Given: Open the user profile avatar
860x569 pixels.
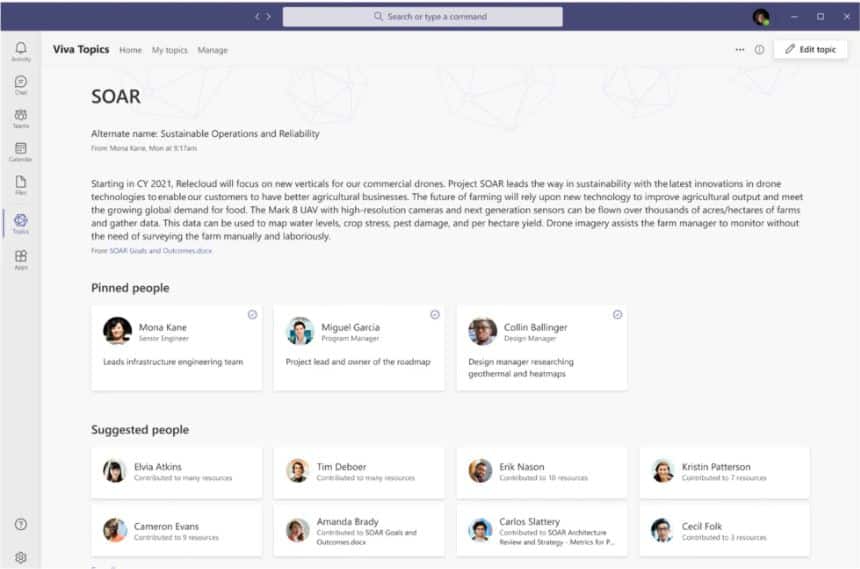Looking at the screenshot, I should click(x=761, y=17).
